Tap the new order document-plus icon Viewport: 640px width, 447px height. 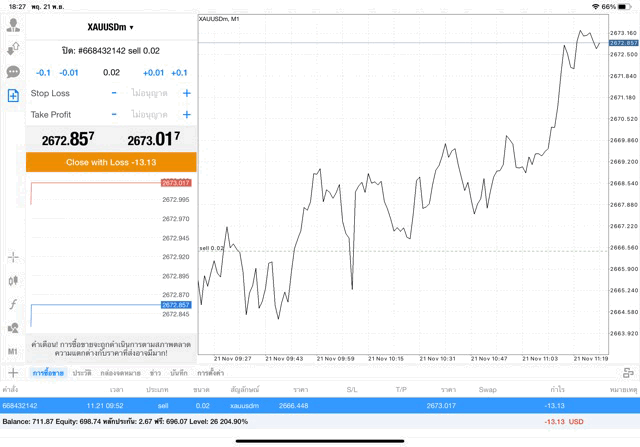pyautogui.click(x=13, y=95)
